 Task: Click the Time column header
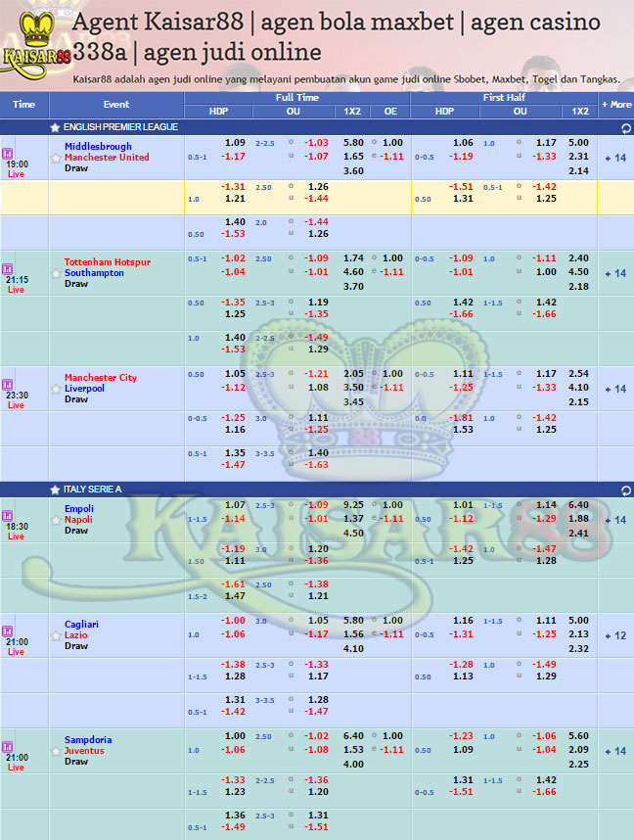pyautogui.click(x=24, y=105)
